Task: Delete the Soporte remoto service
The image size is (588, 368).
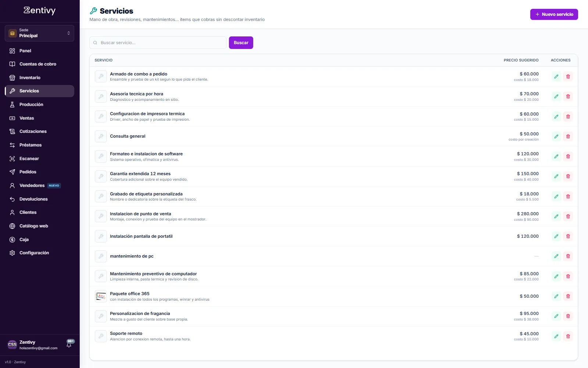Action: point(568,336)
